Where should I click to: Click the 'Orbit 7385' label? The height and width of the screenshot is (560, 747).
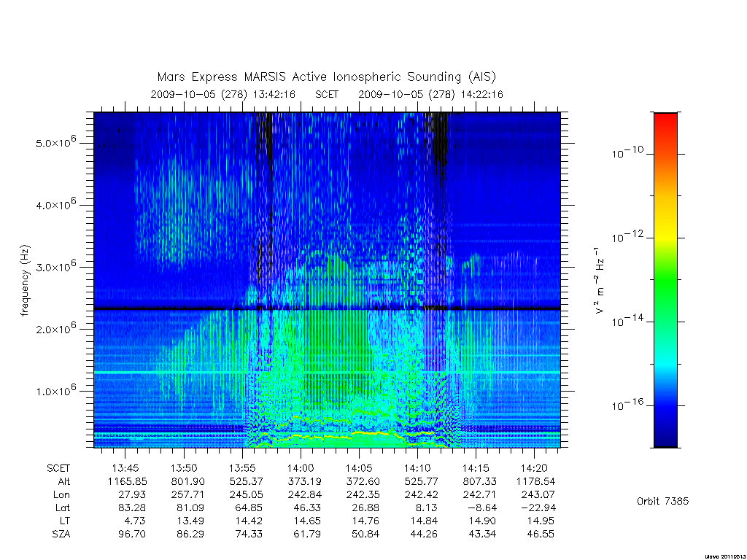[x=662, y=501]
